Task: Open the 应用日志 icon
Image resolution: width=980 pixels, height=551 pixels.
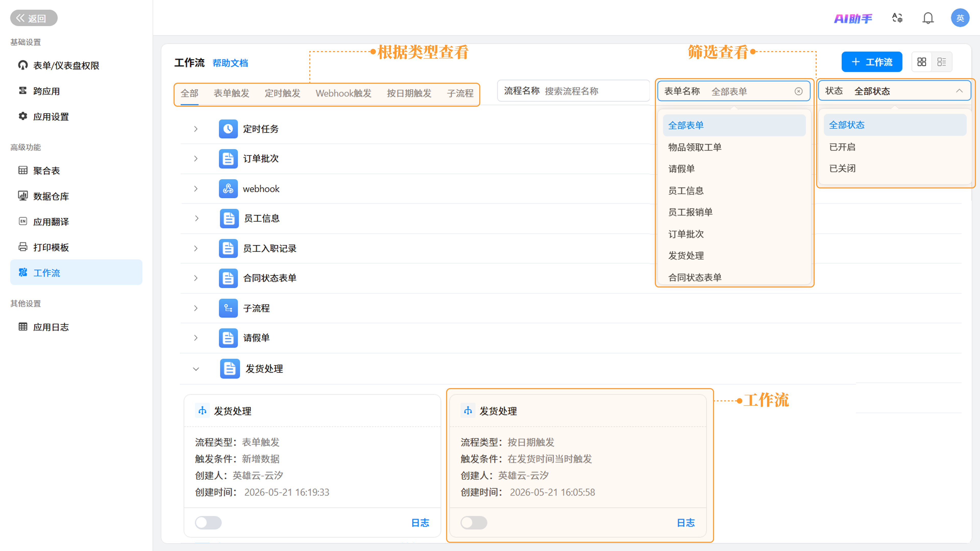Action: coord(23,327)
